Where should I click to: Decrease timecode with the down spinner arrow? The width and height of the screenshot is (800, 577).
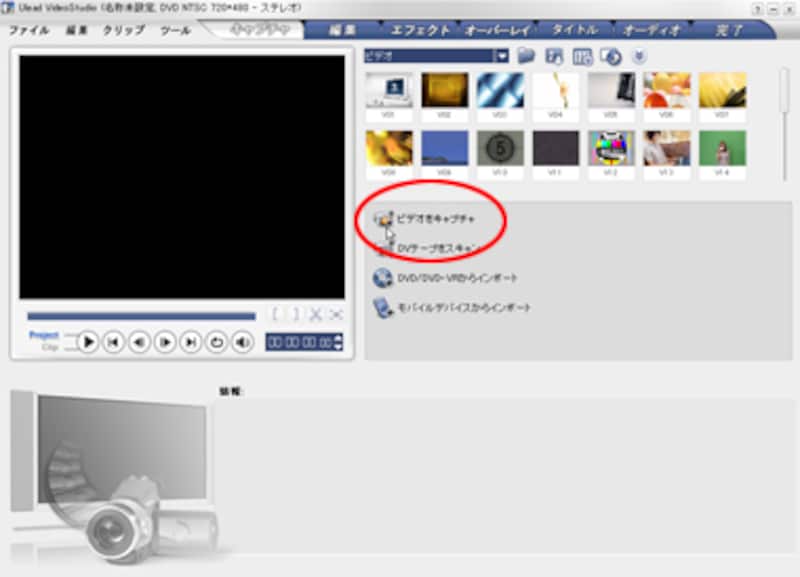pos(338,346)
